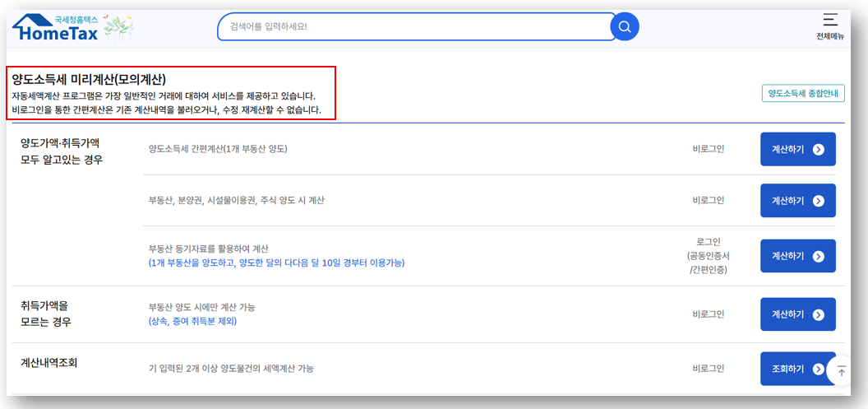This screenshot has height=409, width=868.
Task: Click the 양도소득세 미리계산(모의계산) heading
Action: point(89,79)
